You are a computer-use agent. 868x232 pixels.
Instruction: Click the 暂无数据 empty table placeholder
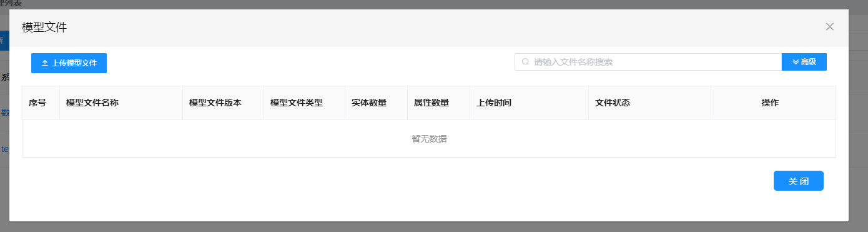coord(429,139)
